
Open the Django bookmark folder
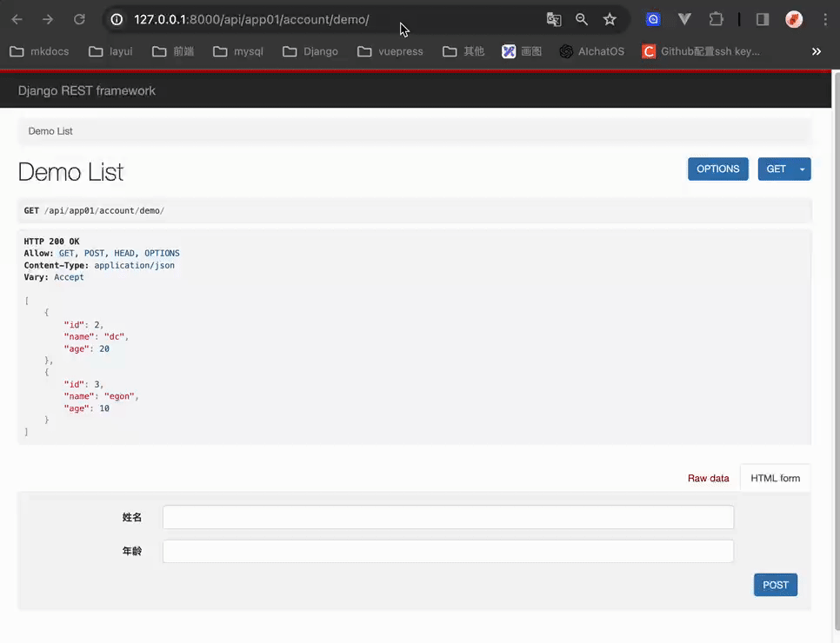tap(310, 51)
